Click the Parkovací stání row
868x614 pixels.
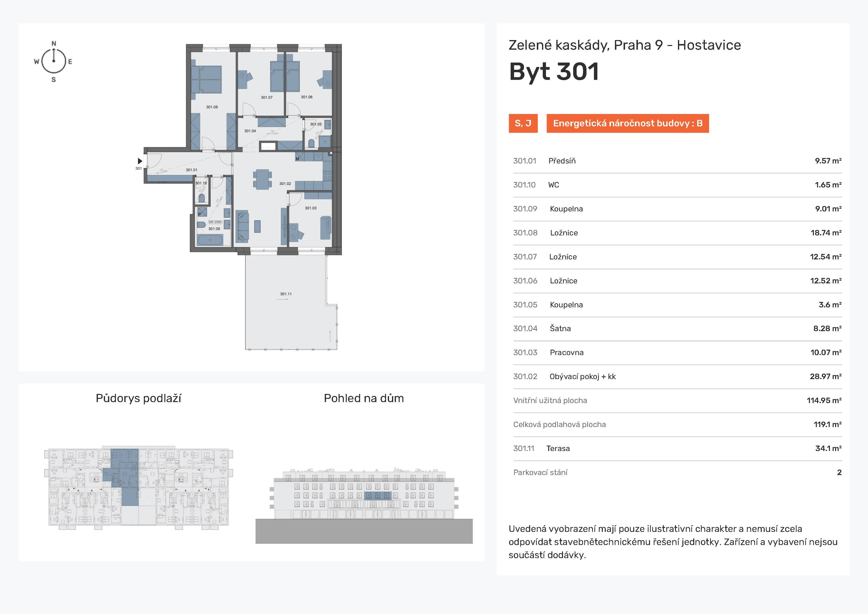(x=677, y=473)
